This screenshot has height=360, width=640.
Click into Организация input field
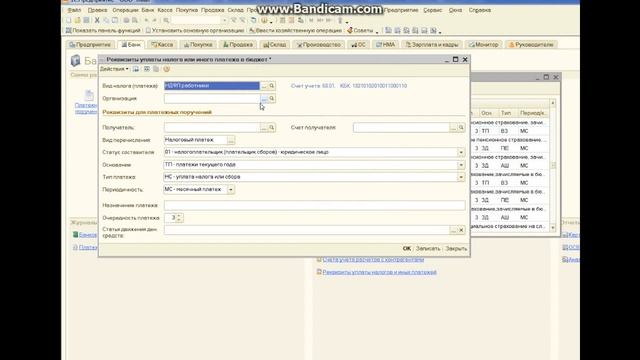[212, 98]
